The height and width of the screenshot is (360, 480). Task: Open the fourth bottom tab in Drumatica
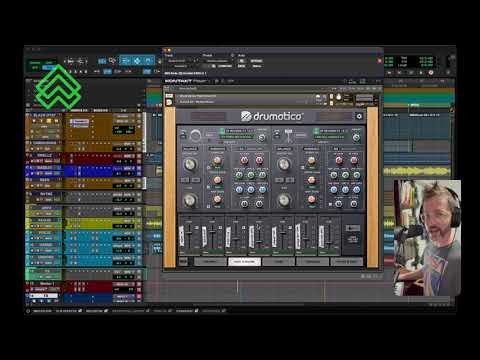coord(313,262)
